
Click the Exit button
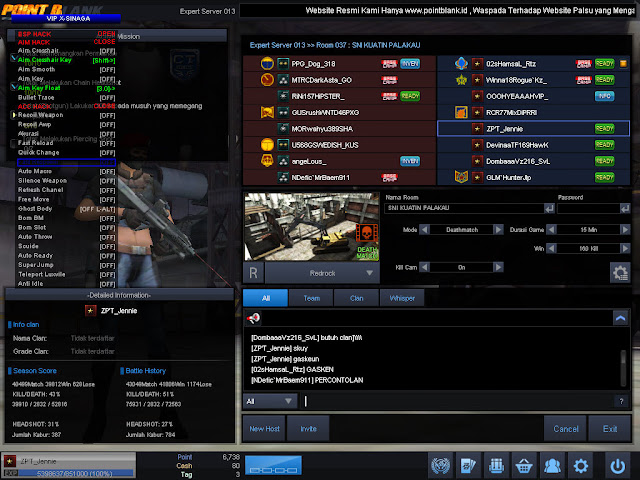click(x=610, y=429)
